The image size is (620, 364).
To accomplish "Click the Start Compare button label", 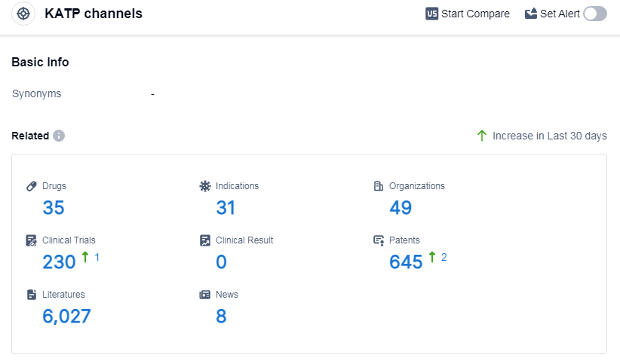I will click(475, 14).
